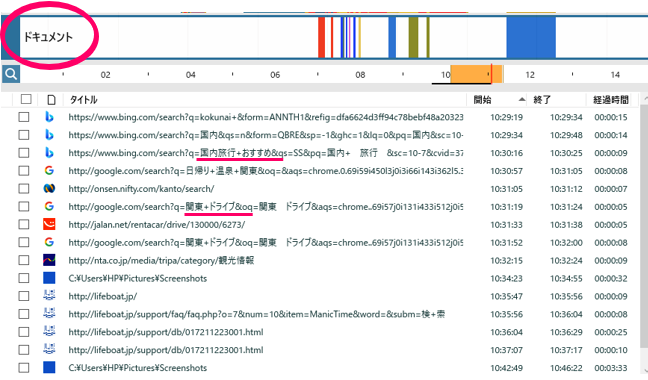Check the box for 国内旅行+おすすめ row
Image resolution: width=648 pixels, height=380 pixels.
tap(24, 153)
